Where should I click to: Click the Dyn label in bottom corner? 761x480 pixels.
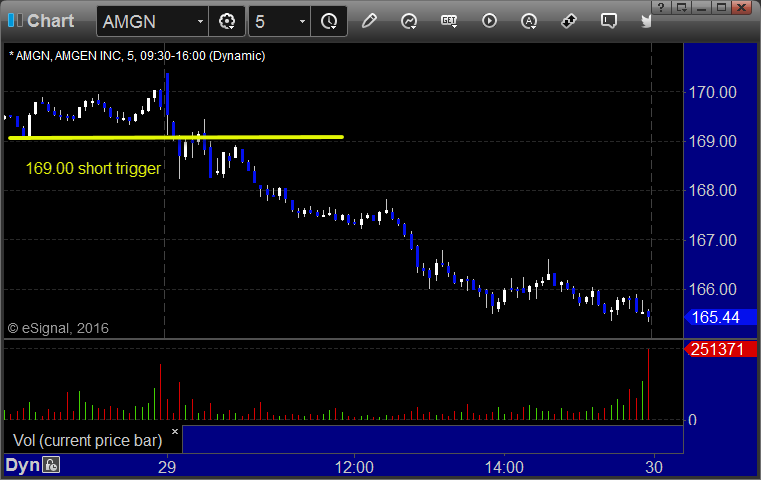(x=22, y=465)
